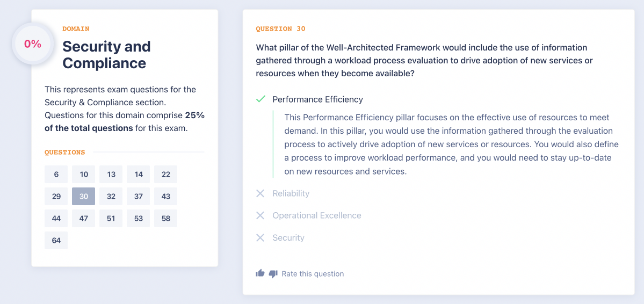Navigate to question 64
Viewport: 644px width, 304px height.
coord(56,241)
